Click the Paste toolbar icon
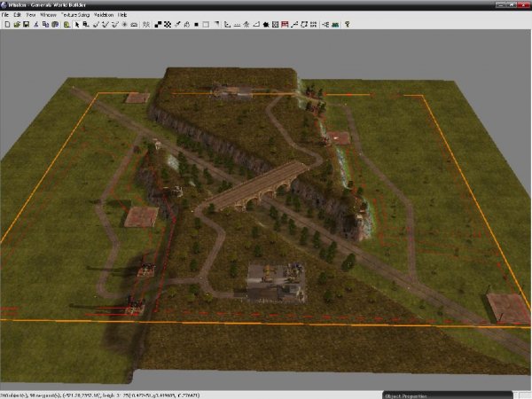This screenshot has width=532, height=399. click(55, 24)
